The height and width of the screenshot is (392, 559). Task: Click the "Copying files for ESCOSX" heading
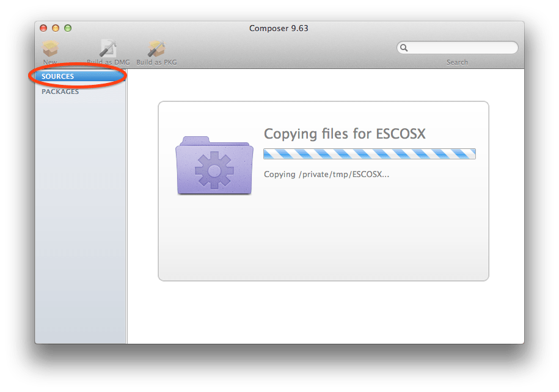pos(345,134)
